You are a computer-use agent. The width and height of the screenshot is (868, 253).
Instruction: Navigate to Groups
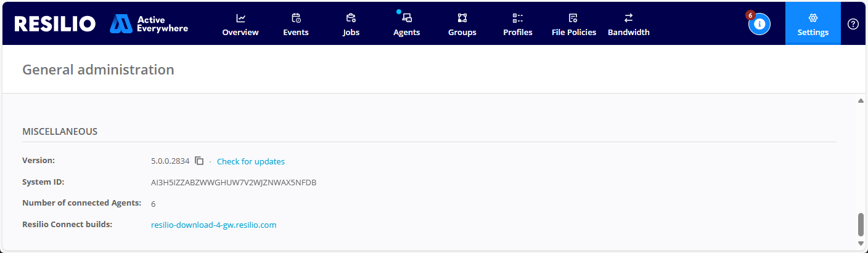pyautogui.click(x=462, y=25)
